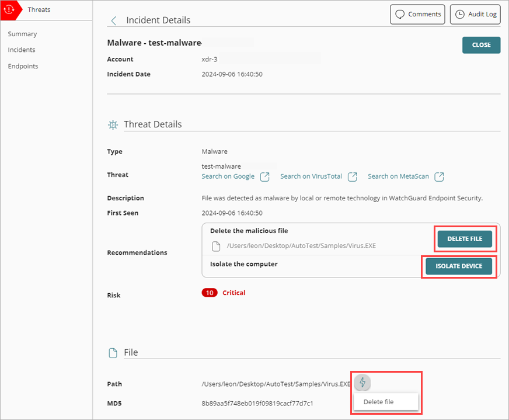Viewport: 509px width, 420px height.
Task: Click the external-link icon after Search on Google
Action: [x=263, y=176]
